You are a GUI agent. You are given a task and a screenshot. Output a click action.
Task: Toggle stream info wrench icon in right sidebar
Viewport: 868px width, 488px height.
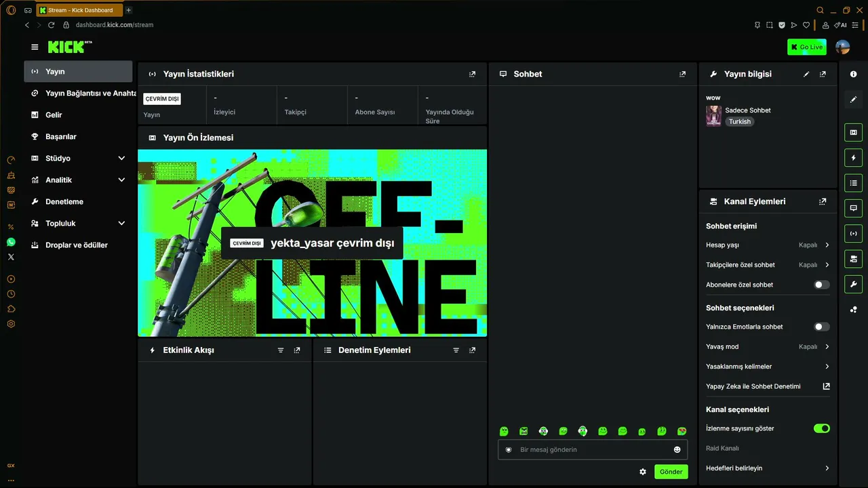(853, 284)
